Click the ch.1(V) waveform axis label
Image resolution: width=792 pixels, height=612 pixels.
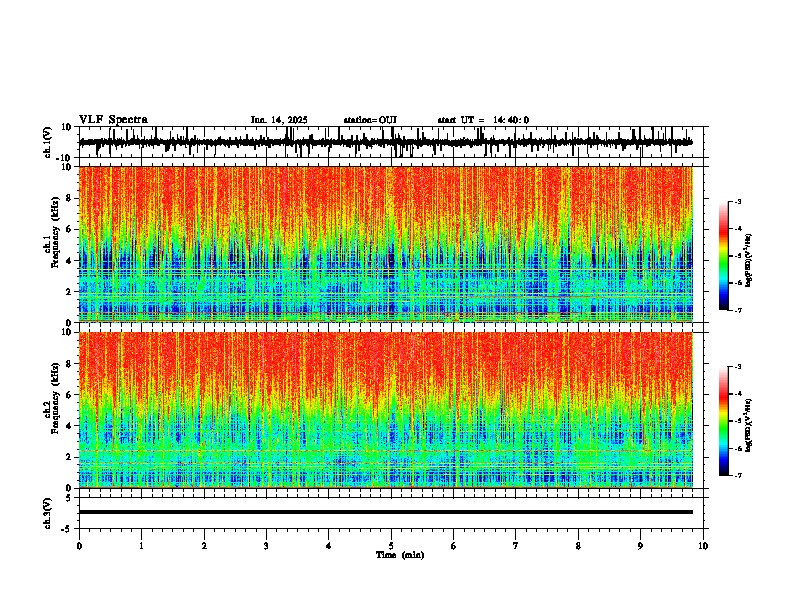click(x=48, y=142)
